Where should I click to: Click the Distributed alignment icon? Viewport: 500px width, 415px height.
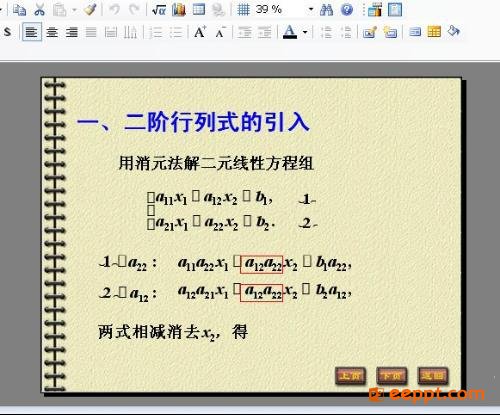pyautogui.click(x=111, y=32)
